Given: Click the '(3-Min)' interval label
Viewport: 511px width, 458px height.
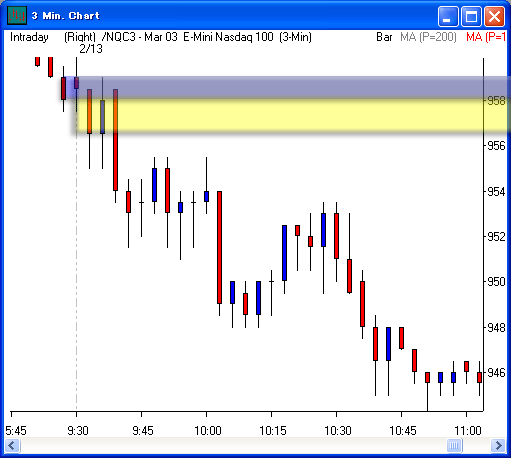Looking at the screenshot, I should click(295, 37).
